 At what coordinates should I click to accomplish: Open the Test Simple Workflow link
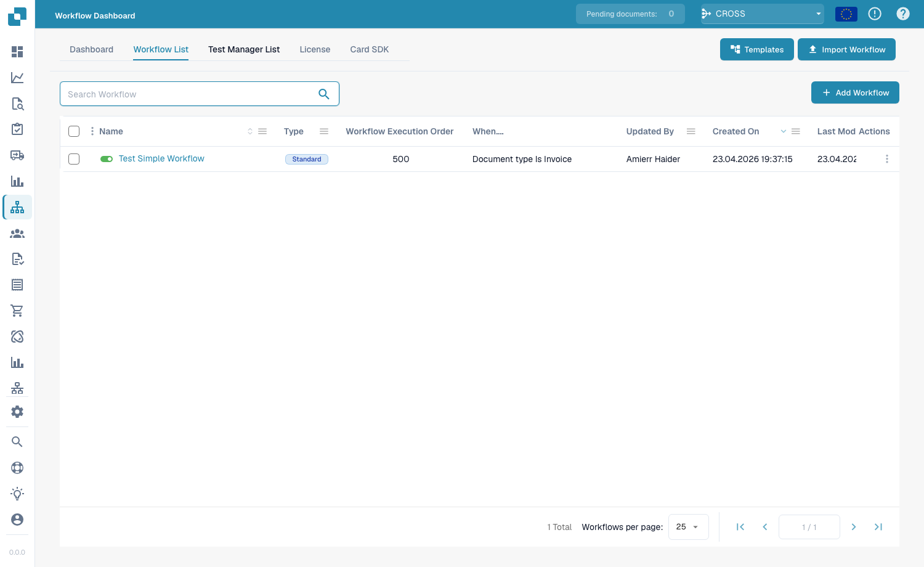(161, 158)
